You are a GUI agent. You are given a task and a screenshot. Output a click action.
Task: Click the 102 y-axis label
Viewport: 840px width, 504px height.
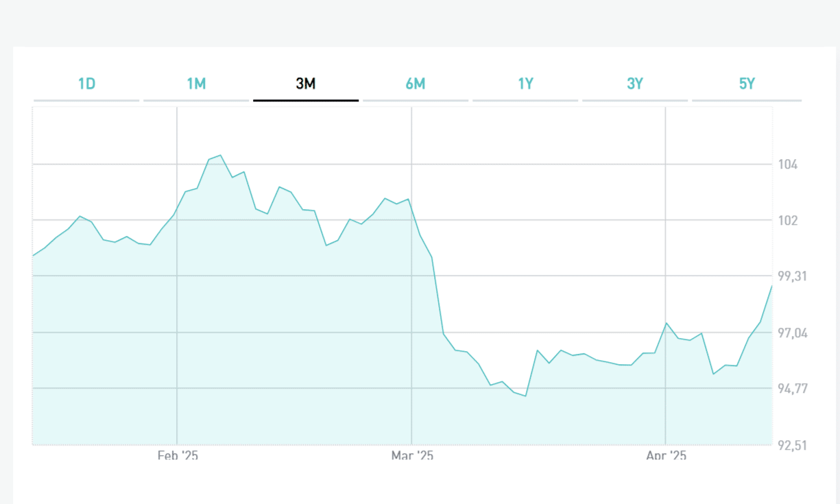pyautogui.click(x=788, y=221)
